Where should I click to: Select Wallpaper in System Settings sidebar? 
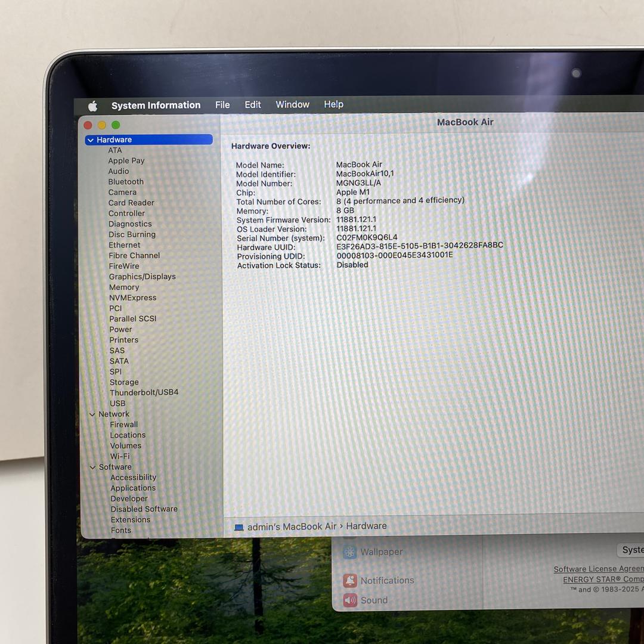[x=381, y=552]
